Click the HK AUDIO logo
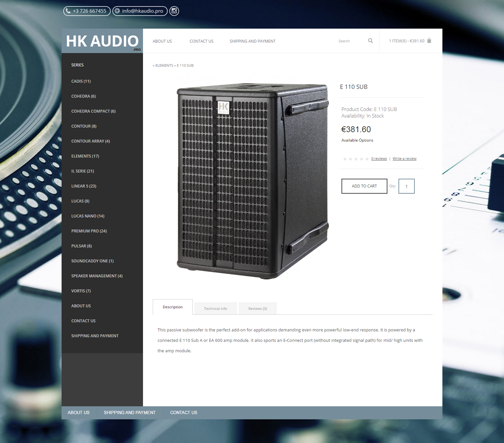Screen dimensions: 504x443 (102, 41)
